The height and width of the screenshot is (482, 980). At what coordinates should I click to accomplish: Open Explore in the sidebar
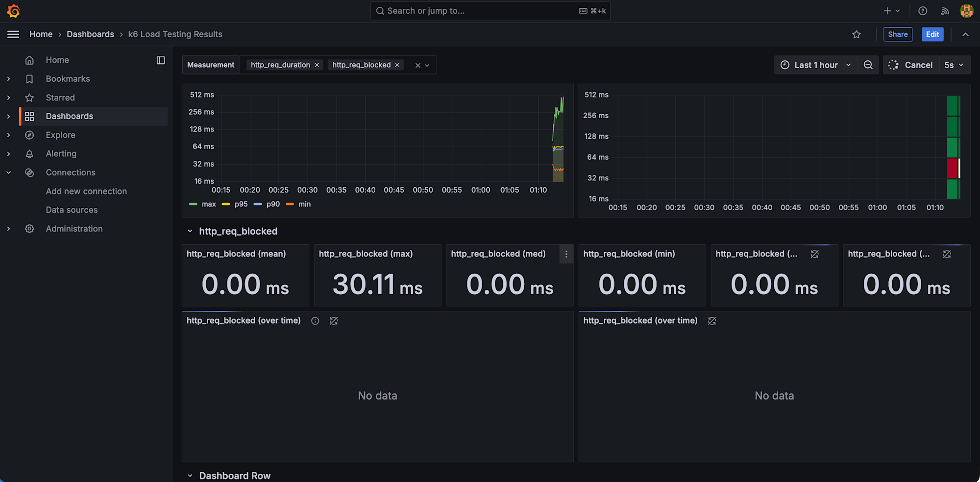[60, 135]
